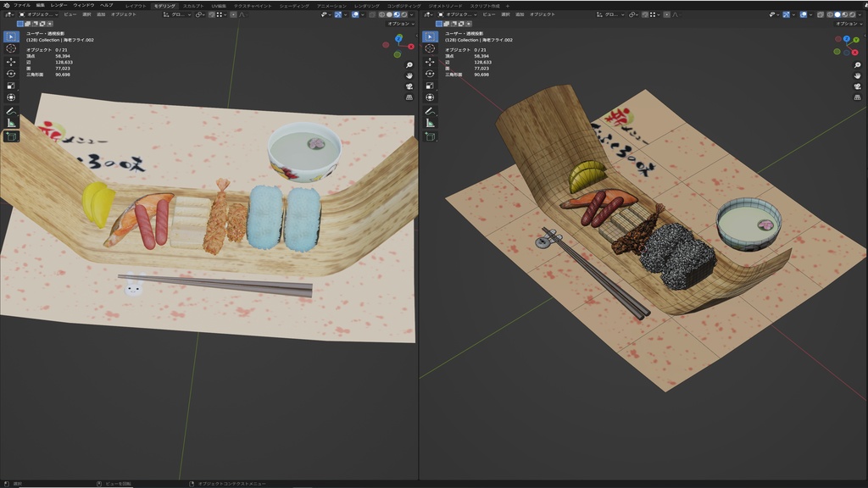
Task: Select the Scale tool in right viewport
Action: (x=430, y=86)
